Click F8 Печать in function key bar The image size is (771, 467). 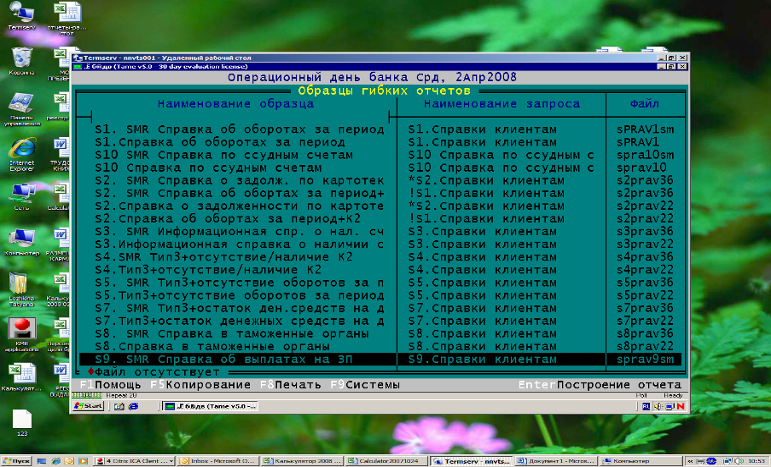pos(291,385)
